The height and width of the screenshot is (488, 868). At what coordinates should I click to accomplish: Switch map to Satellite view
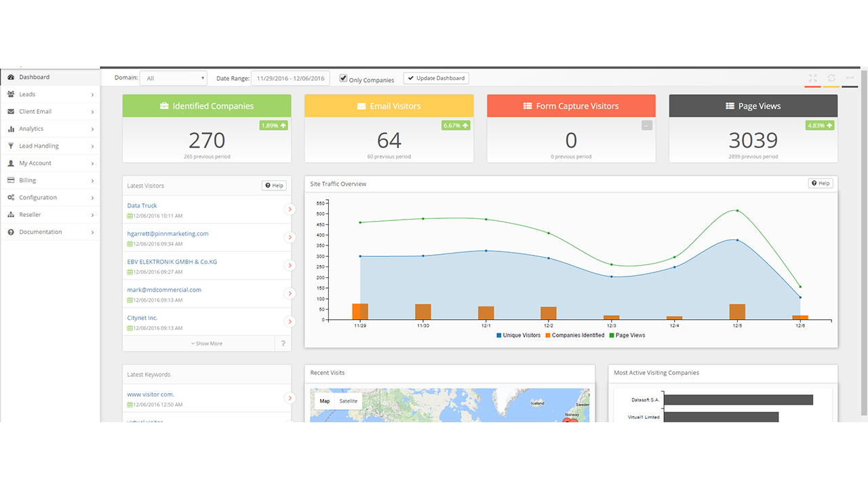[x=349, y=401]
